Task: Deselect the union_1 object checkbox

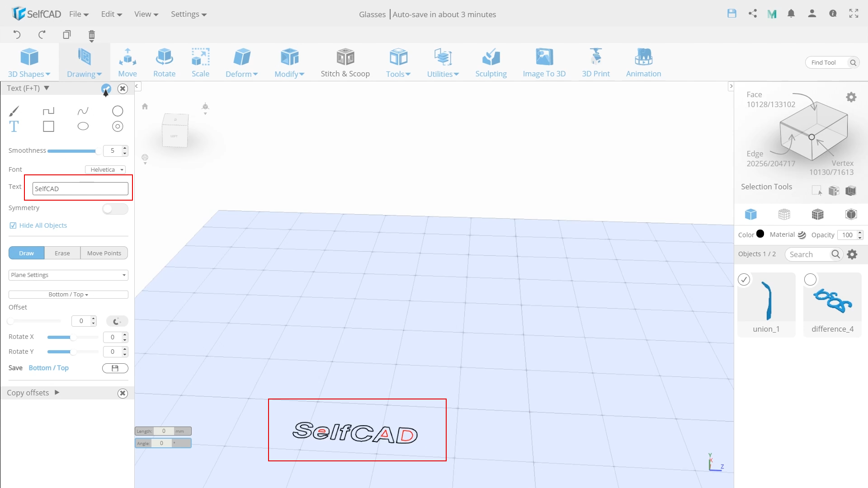Action: coord(744,280)
